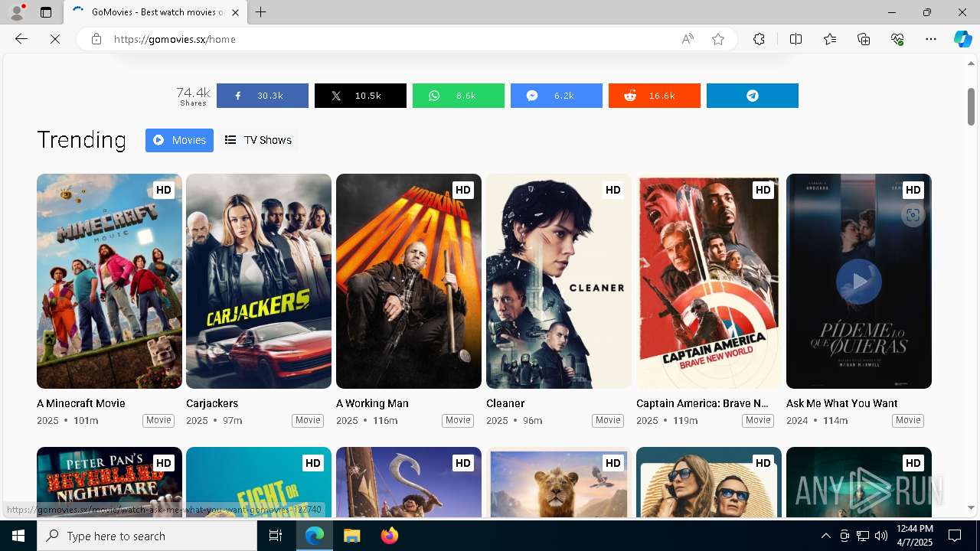
Task: Open the A Working Man poster
Action: [409, 281]
